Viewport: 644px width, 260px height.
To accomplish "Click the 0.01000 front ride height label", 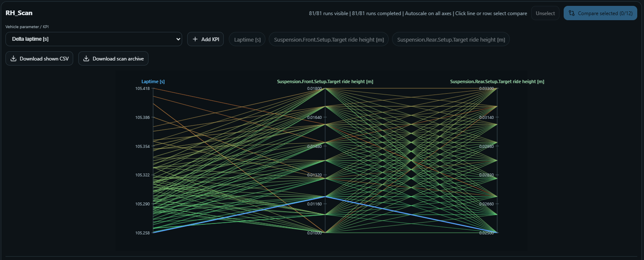I will pos(314,233).
